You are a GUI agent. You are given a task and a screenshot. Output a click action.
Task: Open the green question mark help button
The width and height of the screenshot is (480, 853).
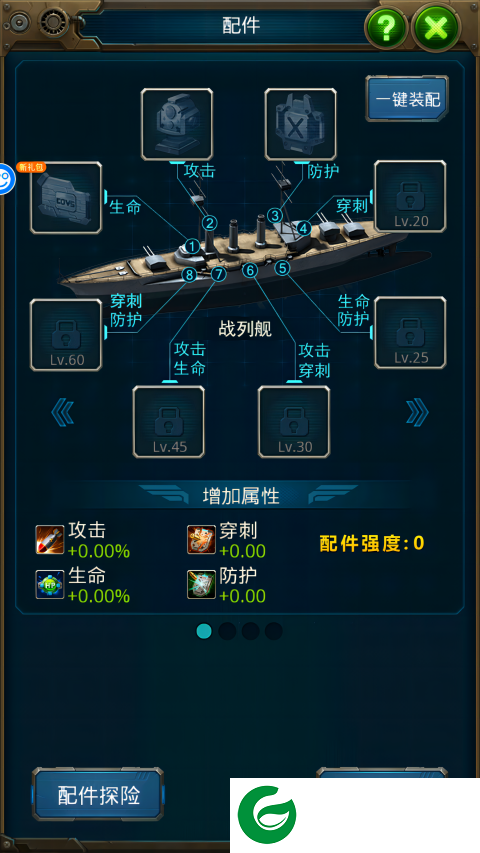[387, 26]
